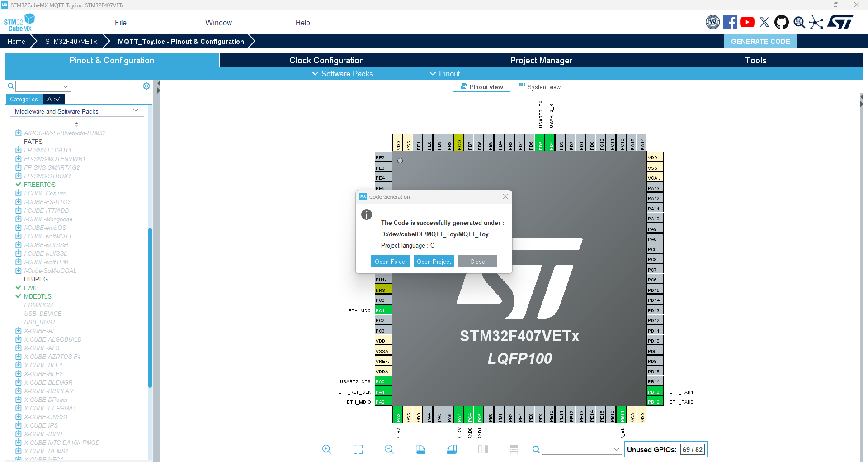Viewport: 868px width, 467px height.
Task: Expand the Pinout dropdown menu
Action: [445, 74]
